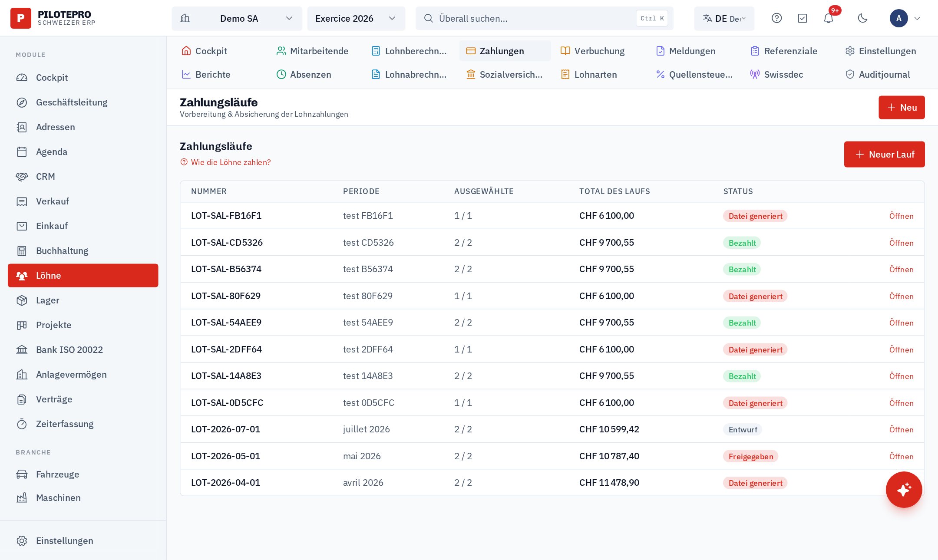Click the Datei generiert badge for LOT-SAL-80F629
This screenshot has width=938, height=560.
755,296
